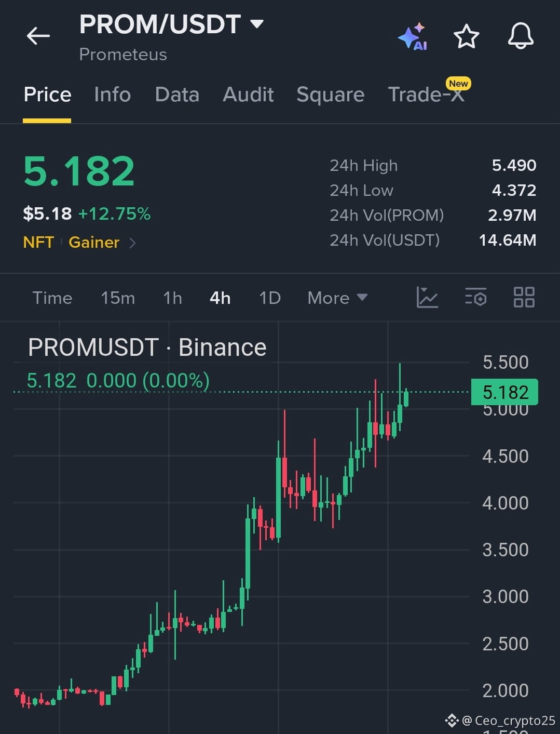Open the chart indicators line-graph icon
The width and height of the screenshot is (560, 734).
[x=427, y=298]
